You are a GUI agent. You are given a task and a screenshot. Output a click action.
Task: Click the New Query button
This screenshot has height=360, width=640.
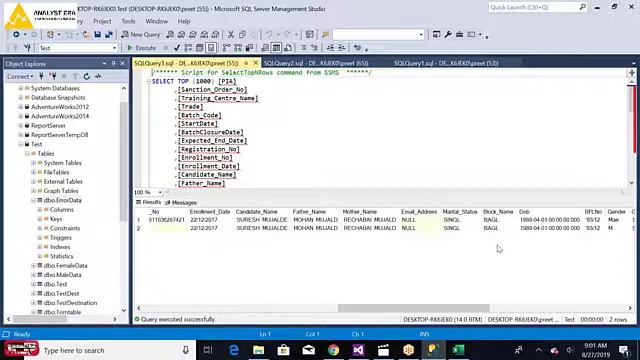[141, 35]
